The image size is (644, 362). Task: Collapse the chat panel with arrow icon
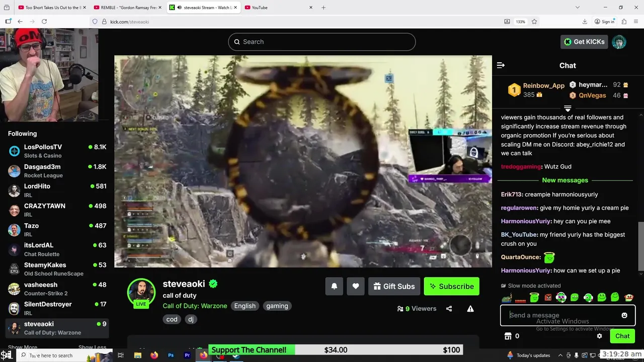click(501, 65)
